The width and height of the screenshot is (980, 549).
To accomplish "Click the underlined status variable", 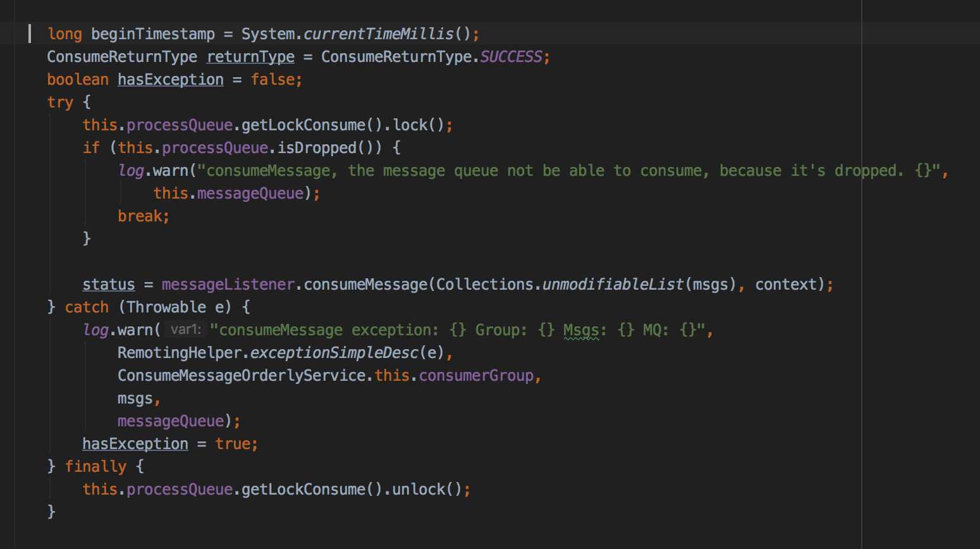I will (x=109, y=285).
